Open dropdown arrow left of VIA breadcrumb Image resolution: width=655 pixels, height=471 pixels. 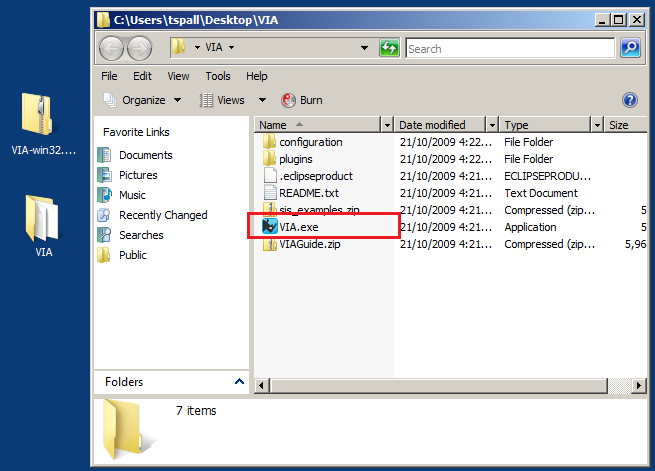click(x=197, y=48)
